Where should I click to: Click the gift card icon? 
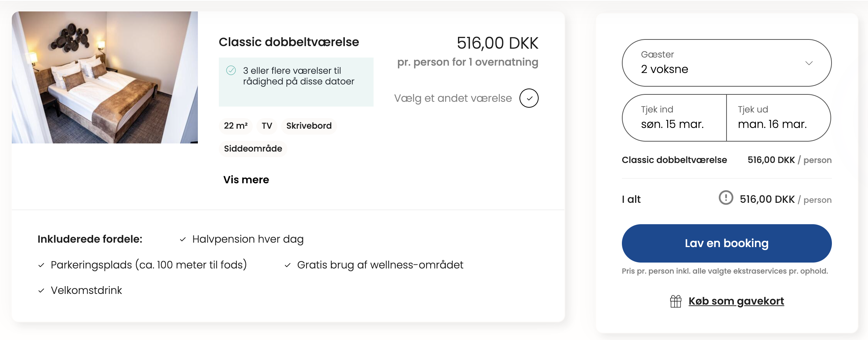pos(676,301)
